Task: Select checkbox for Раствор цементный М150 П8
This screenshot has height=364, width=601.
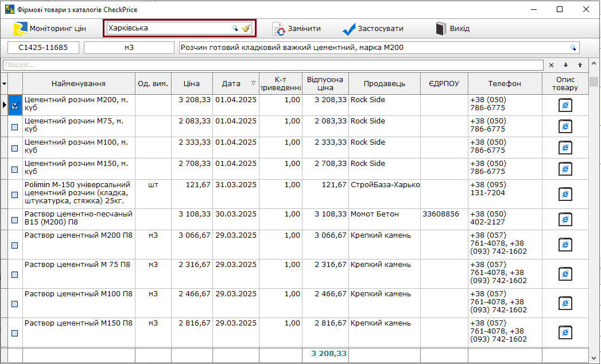Action: coord(14,334)
